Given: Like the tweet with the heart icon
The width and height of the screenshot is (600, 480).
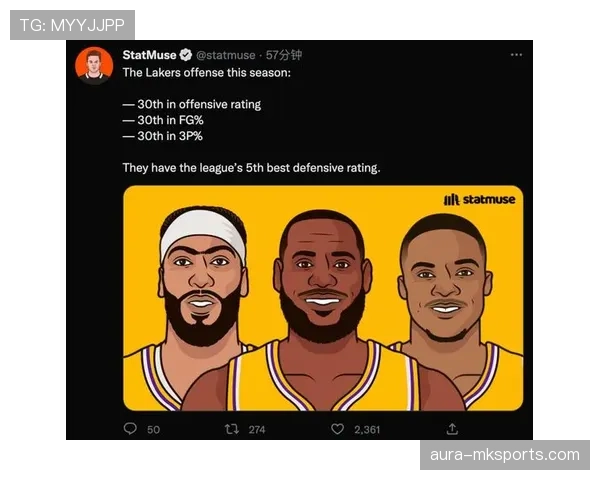Looking at the screenshot, I should 338,428.
